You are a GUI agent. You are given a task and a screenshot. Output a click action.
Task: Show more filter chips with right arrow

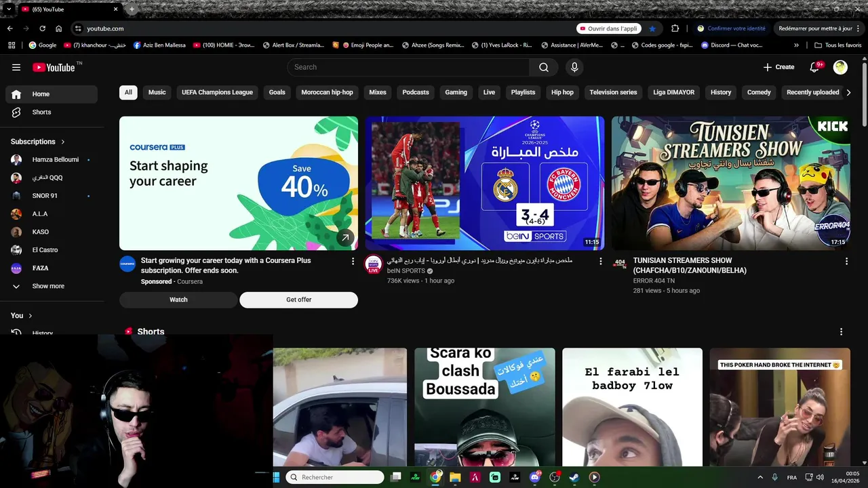coord(848,92)
